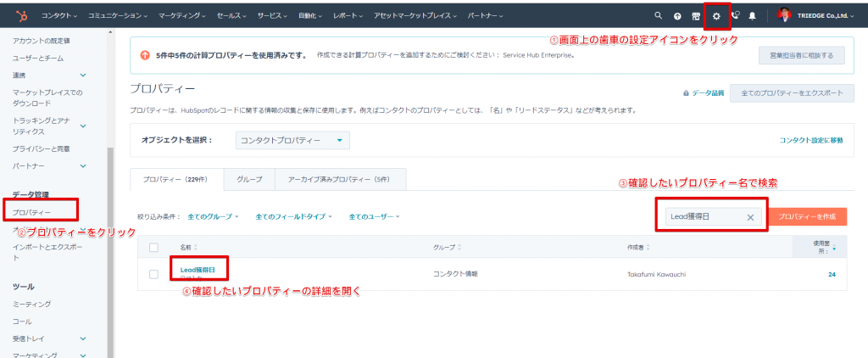This screenshot has width=868, height=358.
Task: Open プロパティー under データ管理
Action: (31, 212)
